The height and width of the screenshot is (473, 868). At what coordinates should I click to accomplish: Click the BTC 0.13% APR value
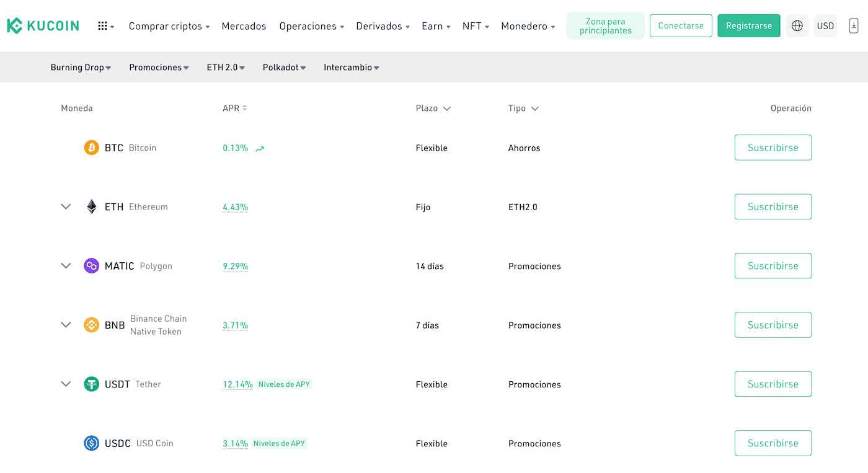[236, 148]
